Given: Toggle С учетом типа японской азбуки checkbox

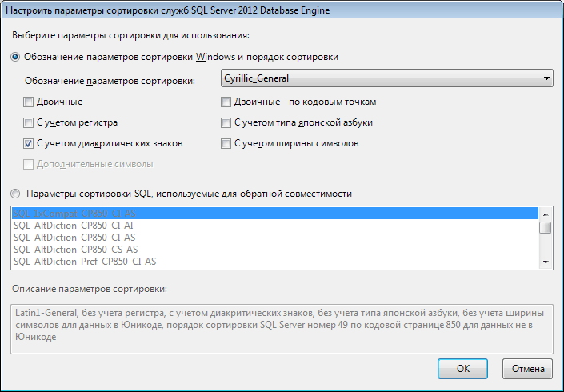Looking at the screenshot, I should point(226,123).
